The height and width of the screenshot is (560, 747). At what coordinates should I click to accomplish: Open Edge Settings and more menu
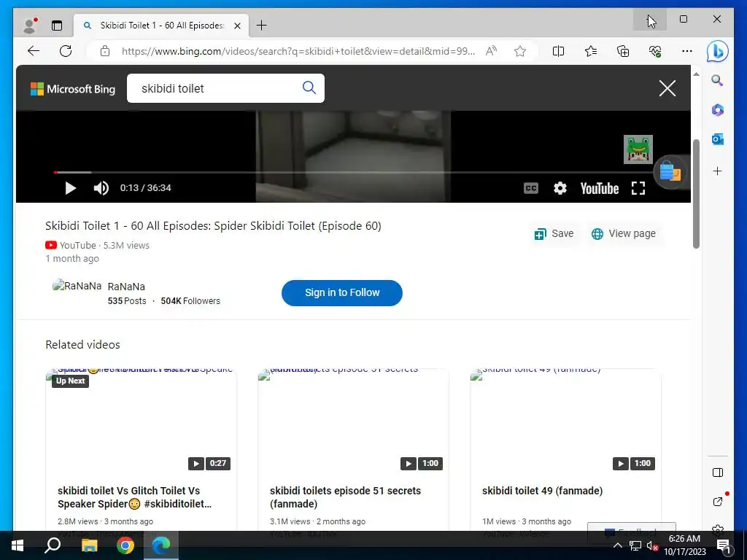[687, 51]
